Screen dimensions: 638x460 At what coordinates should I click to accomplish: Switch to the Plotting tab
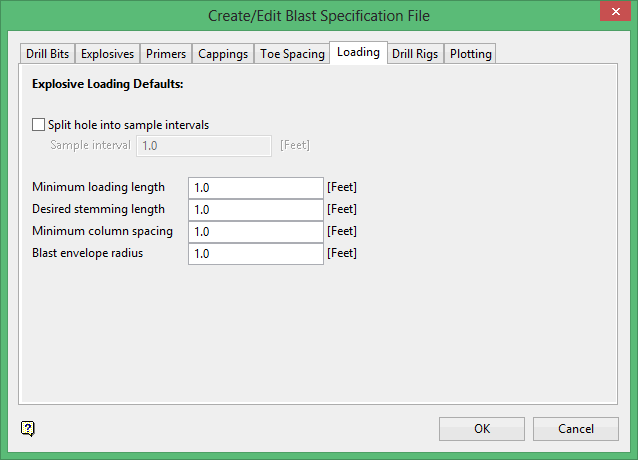tap(470, 54)
